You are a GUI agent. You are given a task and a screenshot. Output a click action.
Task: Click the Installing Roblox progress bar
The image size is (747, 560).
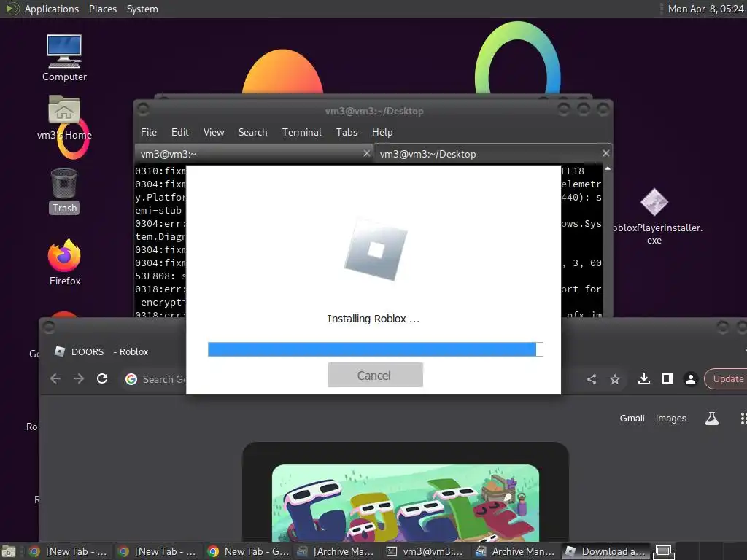376,349
